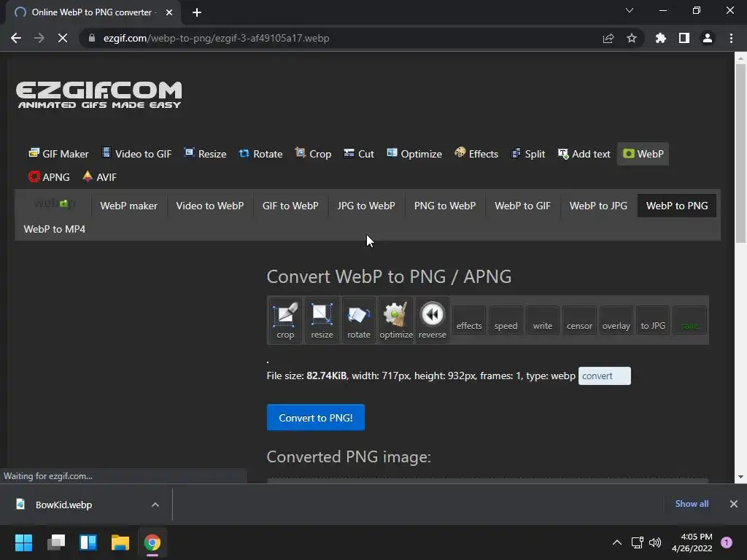Open the Split tool
This screenshot has height=560, width=747.
pyautogui.click(x=528, y=154)
